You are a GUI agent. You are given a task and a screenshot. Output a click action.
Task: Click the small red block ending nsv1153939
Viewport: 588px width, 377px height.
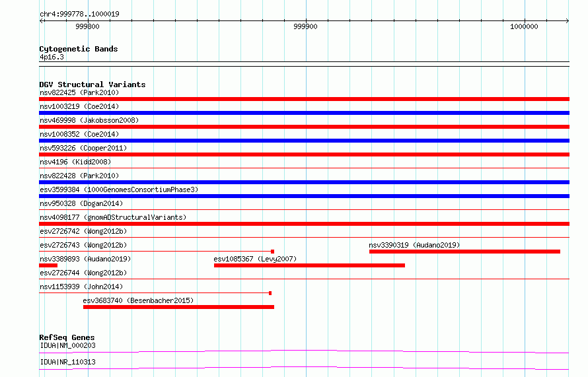tap(270, 293)
